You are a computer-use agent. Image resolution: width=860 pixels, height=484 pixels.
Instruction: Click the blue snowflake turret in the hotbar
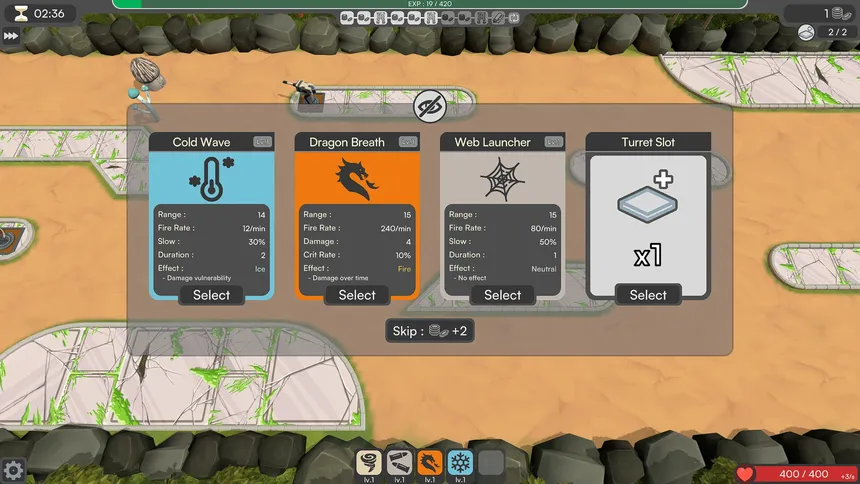tap(460, 463)
